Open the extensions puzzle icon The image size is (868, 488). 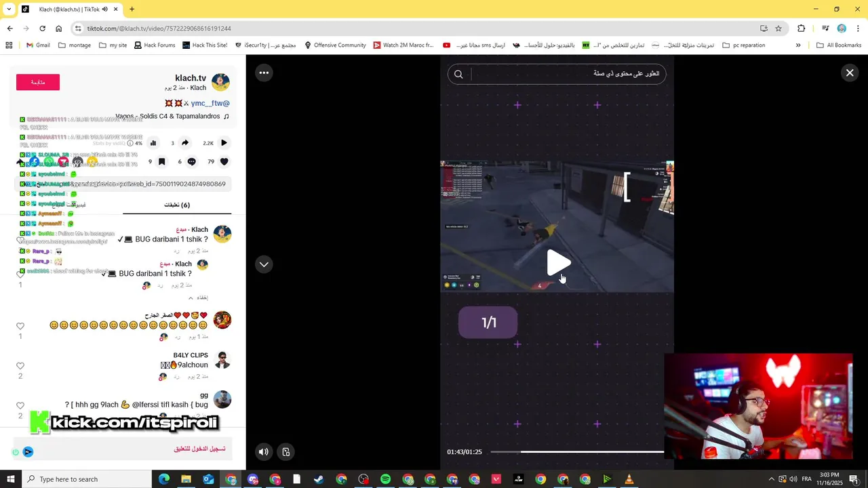tap(802, 28)
